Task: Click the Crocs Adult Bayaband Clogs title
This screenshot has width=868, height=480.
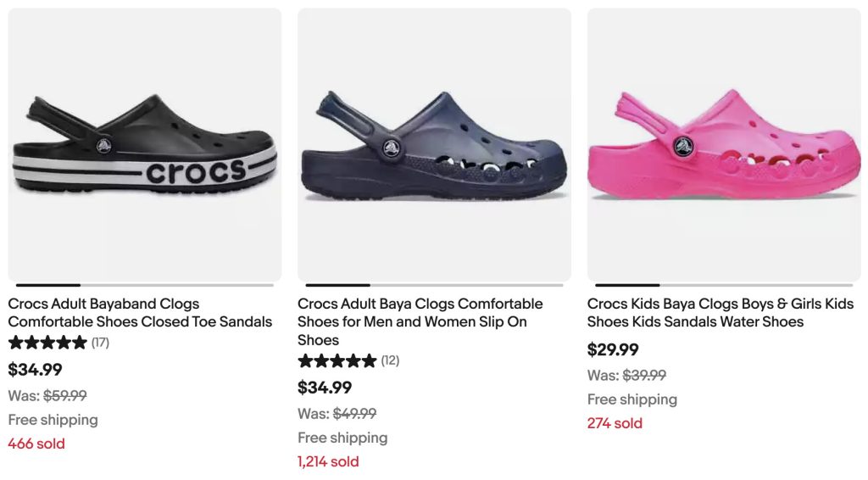Action: coord(140,312)
